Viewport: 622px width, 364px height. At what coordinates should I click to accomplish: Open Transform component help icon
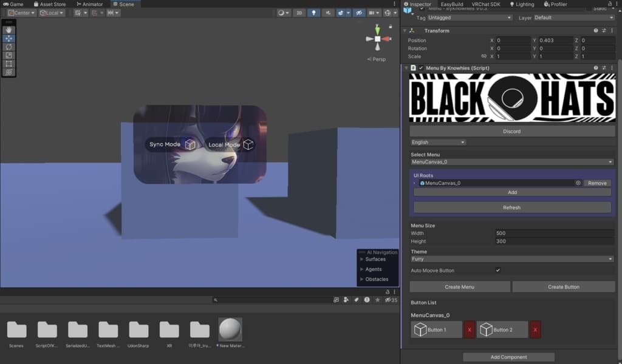coord(596,30)
